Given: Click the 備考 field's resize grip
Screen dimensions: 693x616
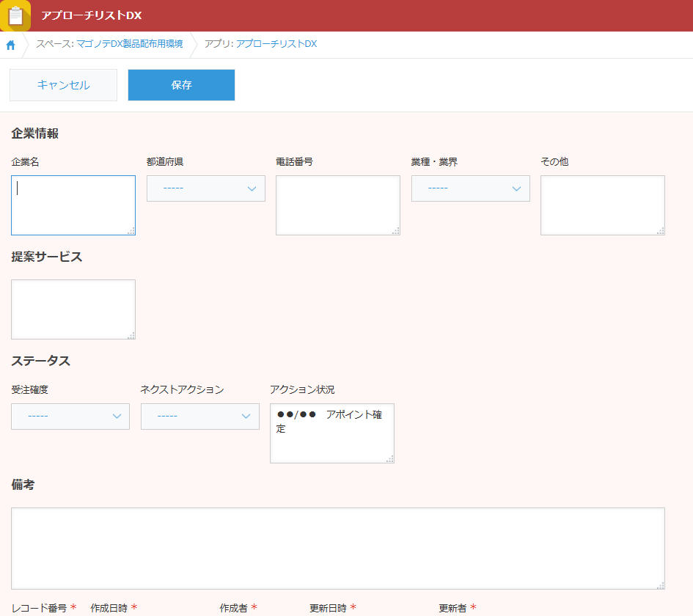Looking at the screenshot, I should tap(661, 585).
